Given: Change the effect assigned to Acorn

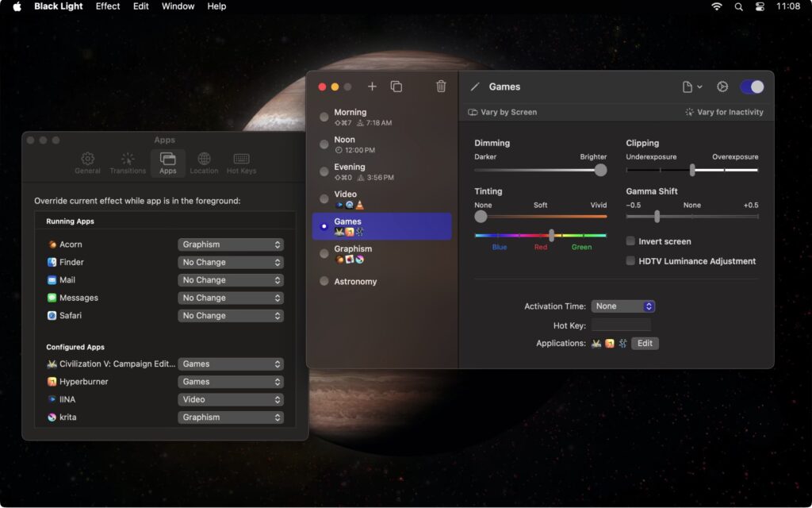Looking at the screenshot, I should click(231, 244).
